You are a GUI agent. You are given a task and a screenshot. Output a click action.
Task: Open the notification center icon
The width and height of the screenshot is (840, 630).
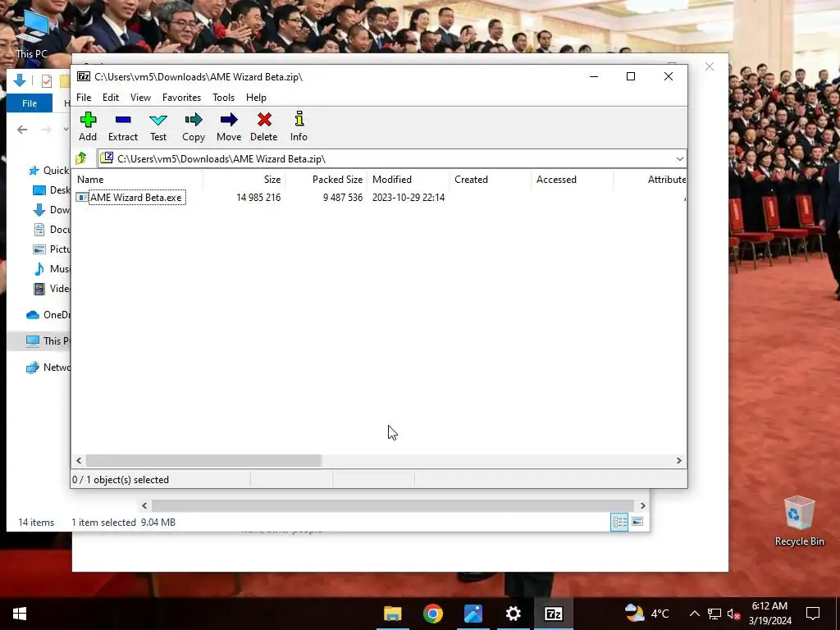813,614
